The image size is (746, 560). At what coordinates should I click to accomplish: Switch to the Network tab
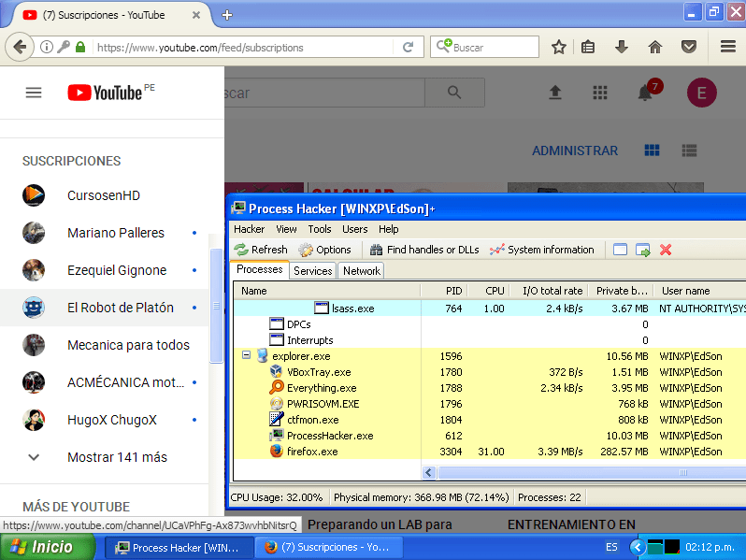[361, 270]
